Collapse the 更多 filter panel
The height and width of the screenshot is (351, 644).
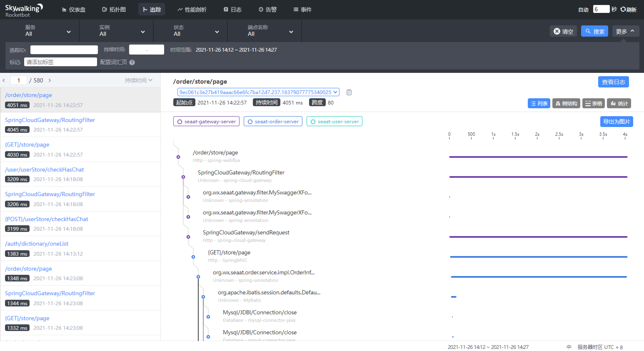tap(625, 31)
